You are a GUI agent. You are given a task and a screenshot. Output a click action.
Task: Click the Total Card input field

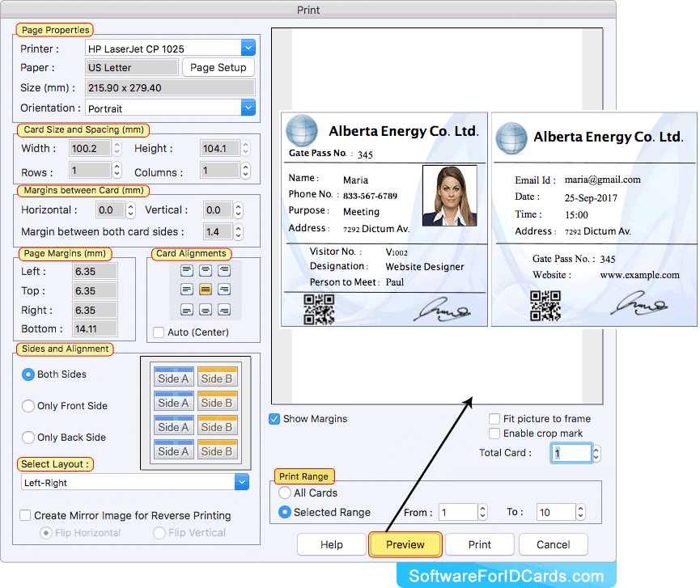571,454
